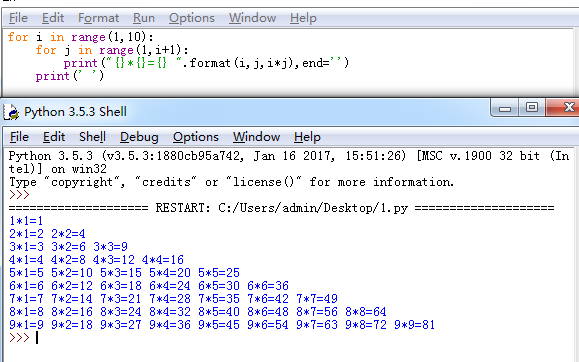Open Format menu in the editor window

[x=99, y=18]
